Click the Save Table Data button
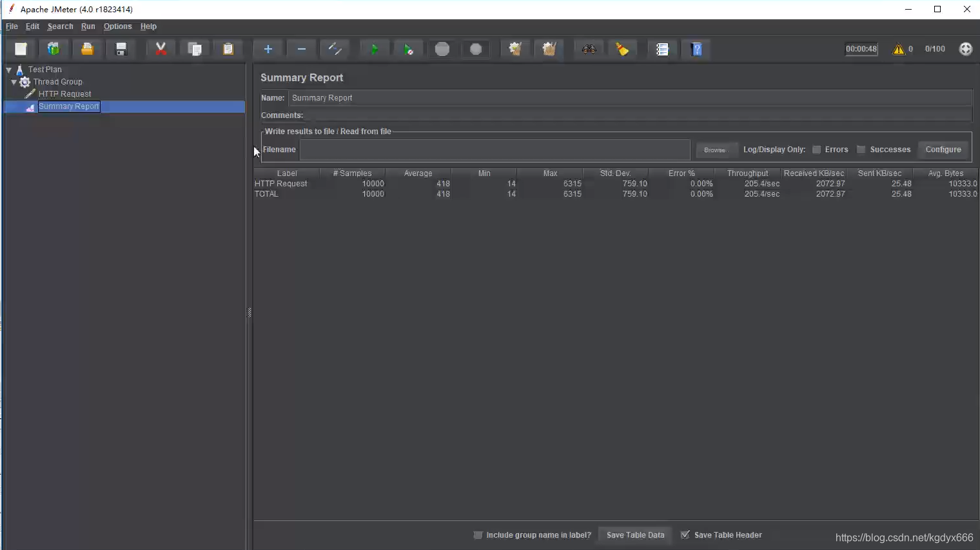The width and height of the screenshot is (980, 550). tap(635, 535)
